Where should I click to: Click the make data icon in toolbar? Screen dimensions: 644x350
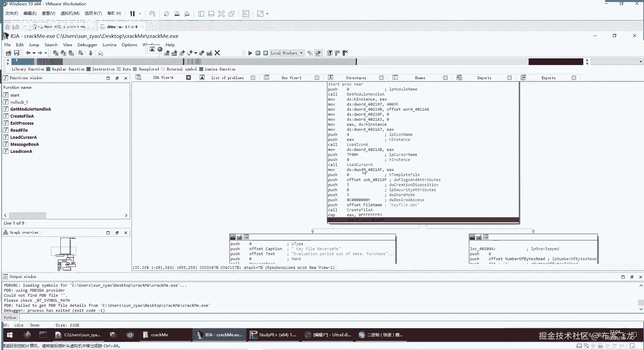[x=174, y=53]
